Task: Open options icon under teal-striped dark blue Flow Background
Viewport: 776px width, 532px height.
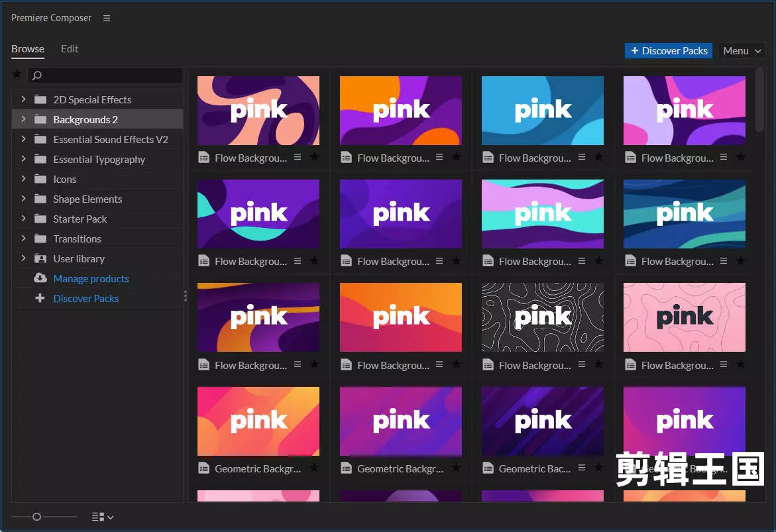Action: pos(724,260)
